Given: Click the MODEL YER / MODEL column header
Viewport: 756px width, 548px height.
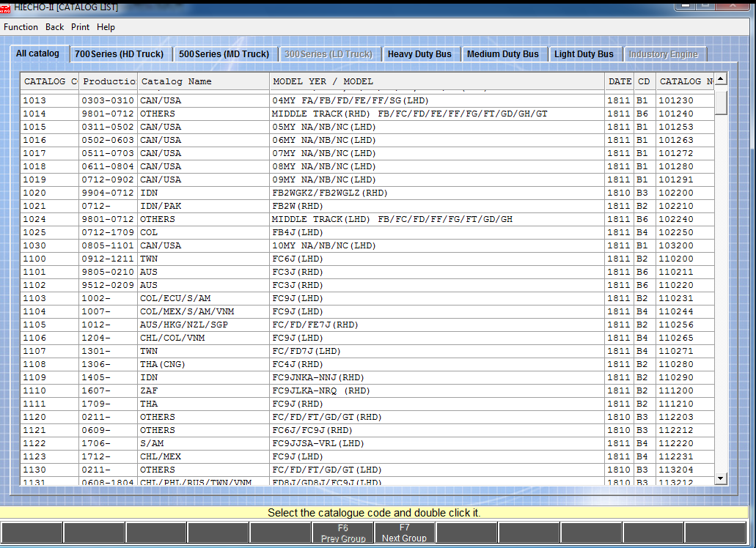Looking at the screenshot, I should point(437,81).
